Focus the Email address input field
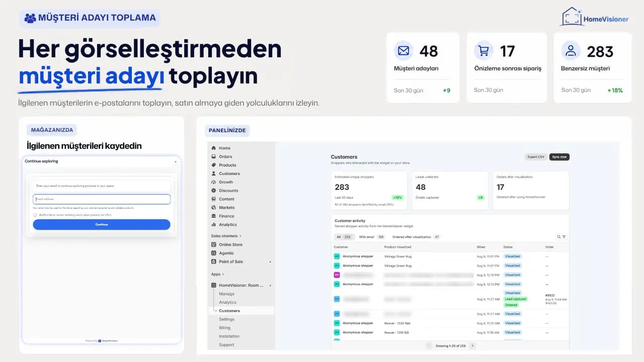 click(x=102, y=199)
